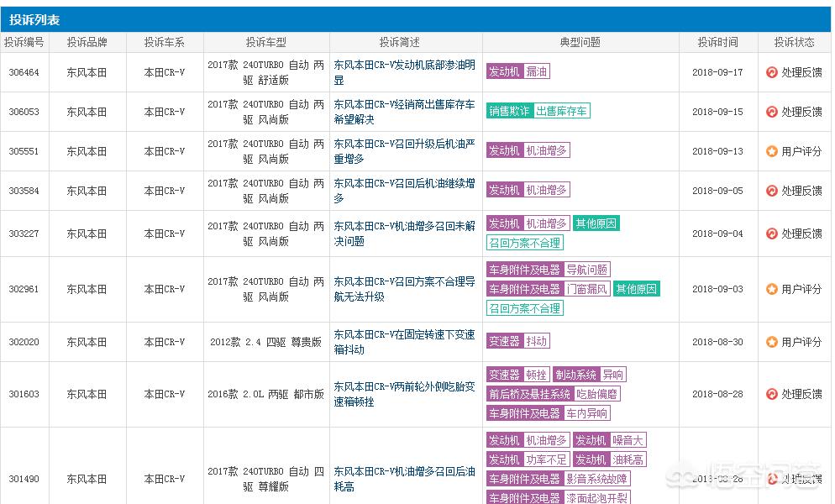Select the 车身附件及电器 影音系统故障 tag

click(x=559, y=479)
